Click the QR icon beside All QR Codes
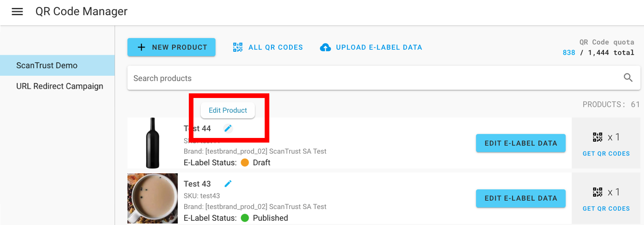The width and height of the screenshot is (644, 225). tap(238, 47)
